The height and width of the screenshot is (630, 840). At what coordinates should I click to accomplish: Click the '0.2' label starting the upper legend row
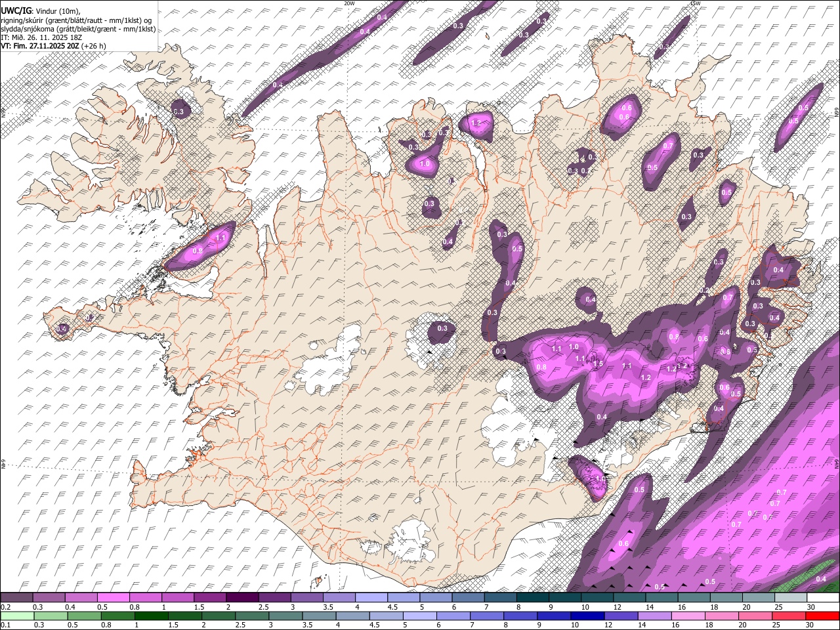click(6, 607)
